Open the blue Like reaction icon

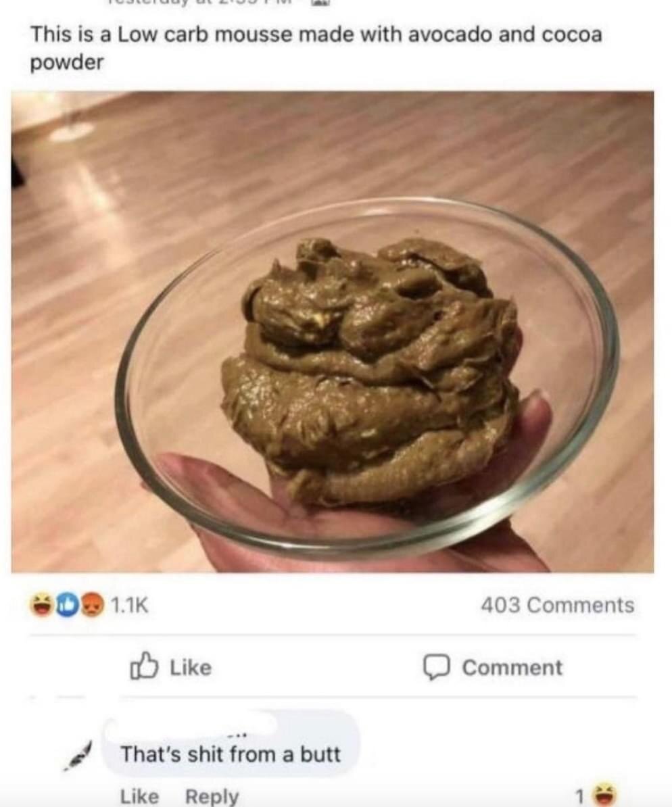click(x=68, y=605)
